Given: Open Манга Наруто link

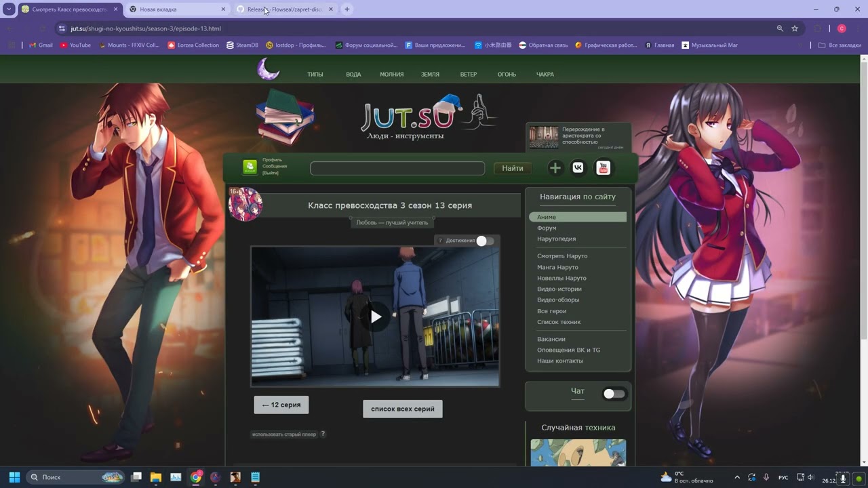Looking at the screenshot, I should point(557,267).
